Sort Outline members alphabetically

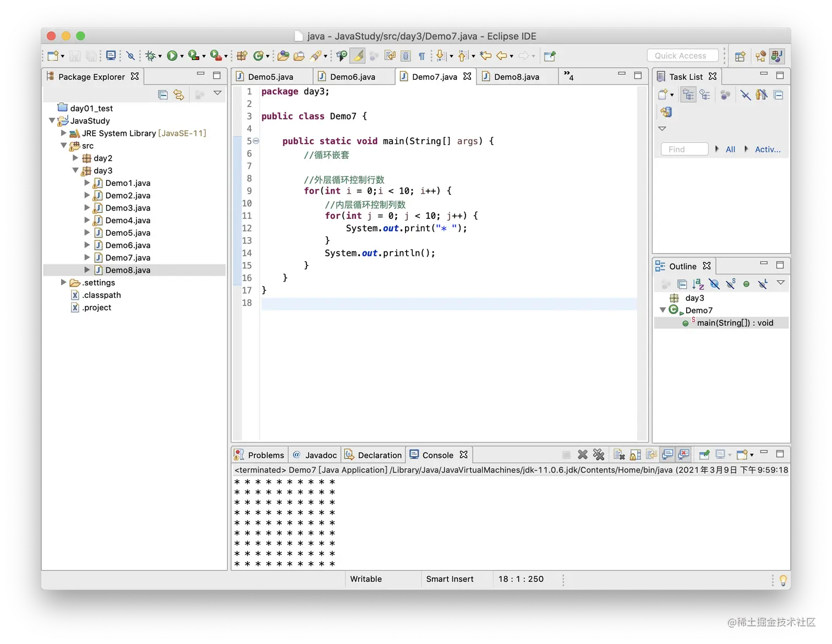pos(698,284)
